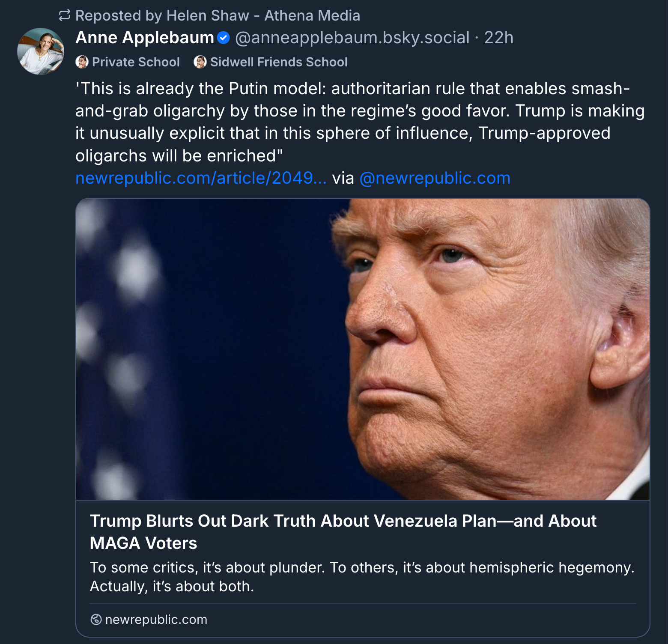
Task: Select the 'Private School' label text
Action: 136,62
